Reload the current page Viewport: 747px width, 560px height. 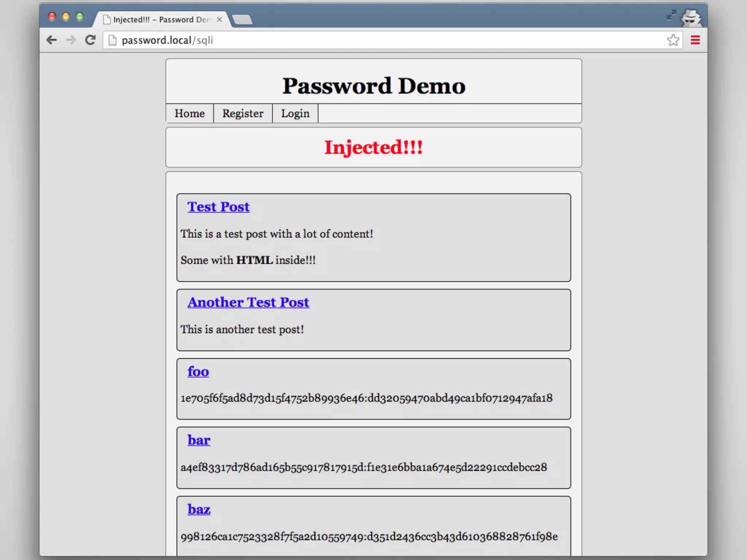(90, 40)
